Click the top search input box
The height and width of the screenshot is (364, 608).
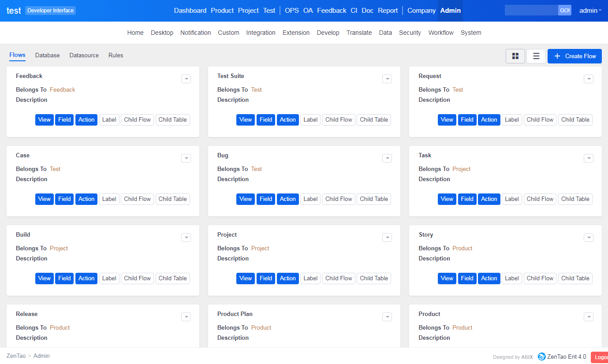click(x=531, y=11)
